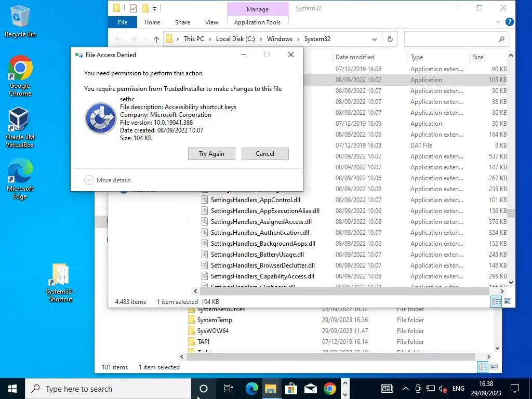The image size is (532, 399).
Task: Open address bar history dropdown
Action: point(374,39)
